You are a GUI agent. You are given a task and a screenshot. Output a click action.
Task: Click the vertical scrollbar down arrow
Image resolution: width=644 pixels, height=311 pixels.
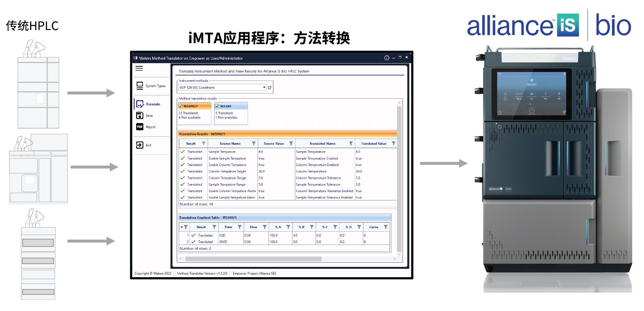coord(399,254)
